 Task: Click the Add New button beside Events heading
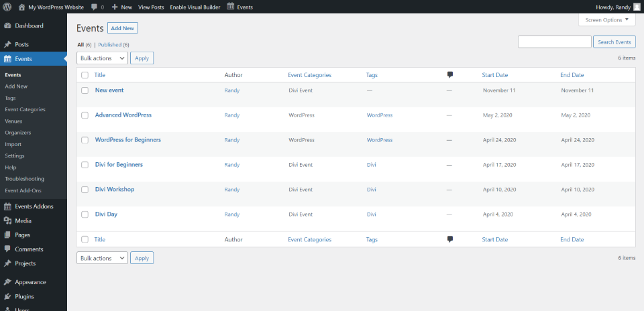pyautogui.click(x=122, y=28)
